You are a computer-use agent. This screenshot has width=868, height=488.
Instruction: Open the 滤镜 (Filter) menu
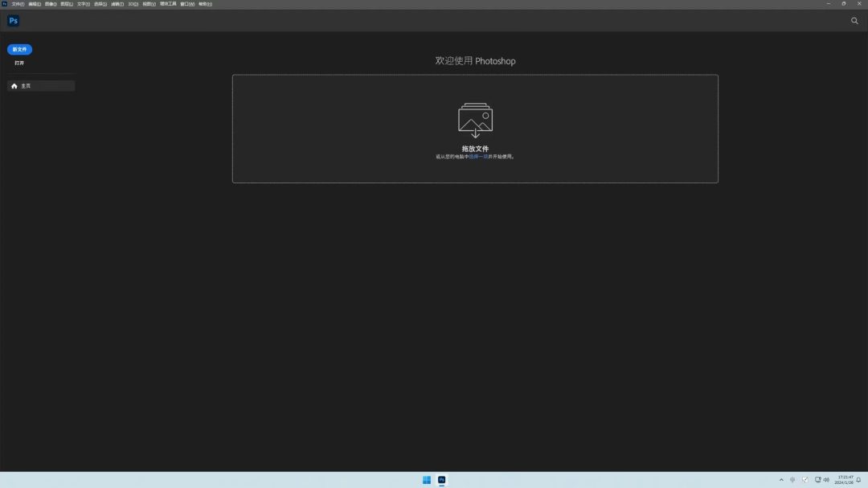pyautogui.click(x=117, y=4)
